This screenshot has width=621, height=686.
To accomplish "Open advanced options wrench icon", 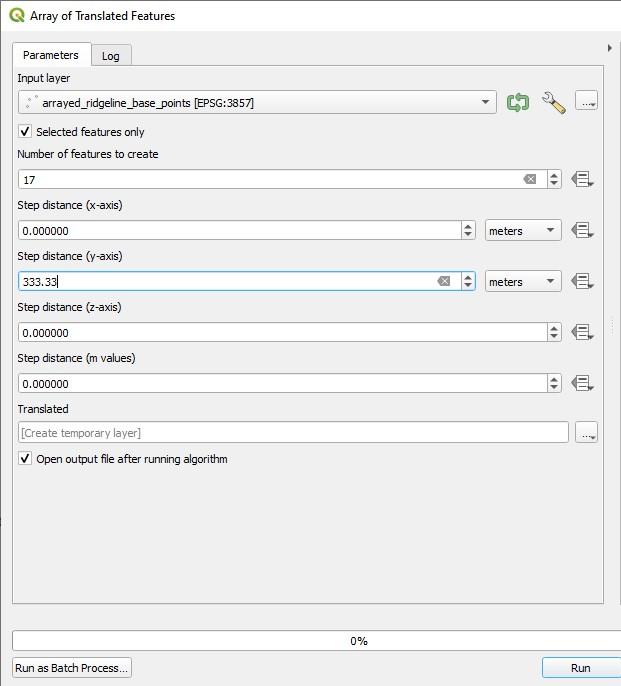I will [553, 102].
